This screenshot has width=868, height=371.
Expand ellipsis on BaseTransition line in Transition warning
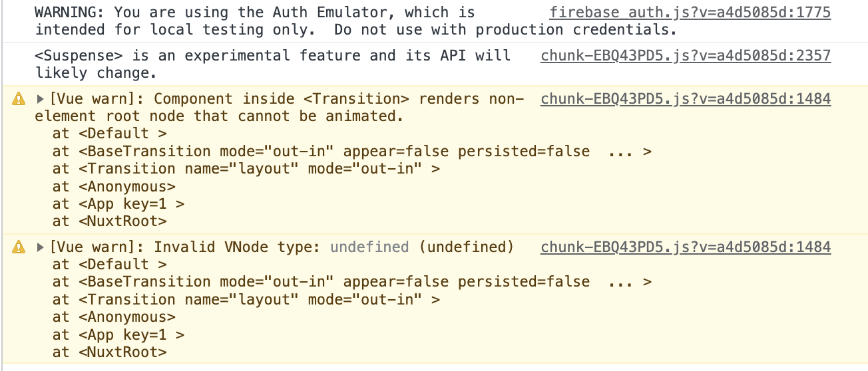pyautogui.click(x=621, y=152)
